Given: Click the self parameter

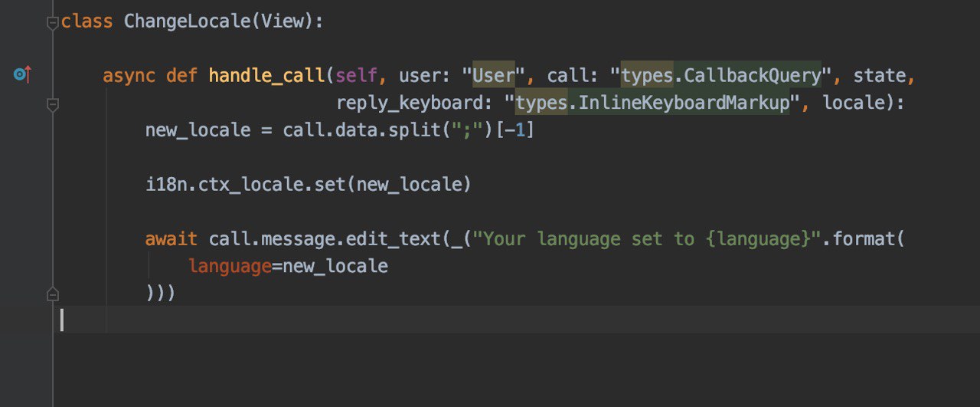Looking at the screenshot, I should (357, 76).
